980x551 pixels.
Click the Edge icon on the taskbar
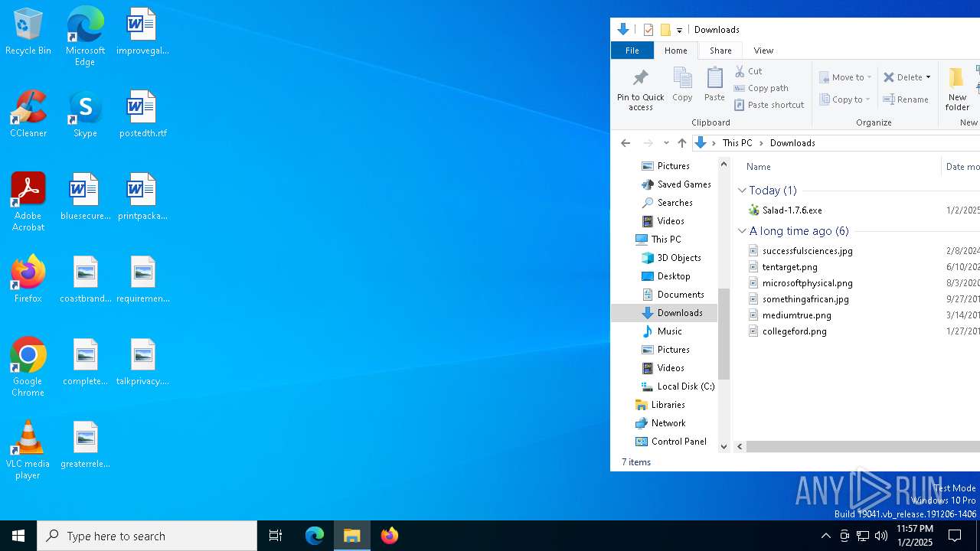[x=315, y=536]
